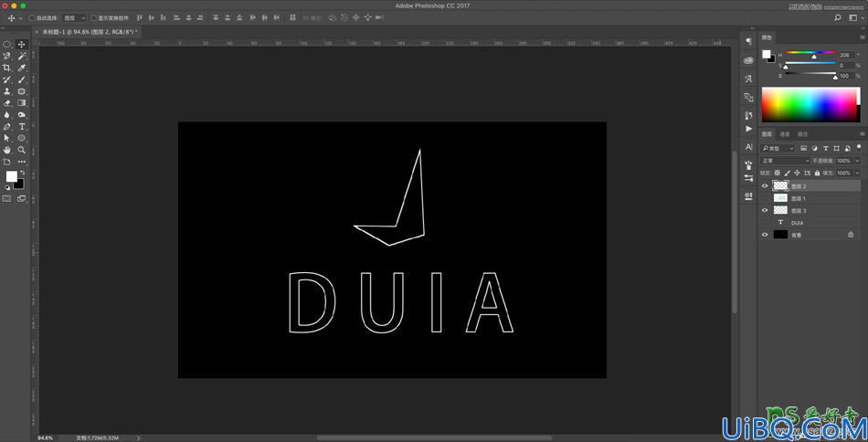Select the Path Selection tool
Viewport: 868px width, 442px height.
[x=6, y=138]
